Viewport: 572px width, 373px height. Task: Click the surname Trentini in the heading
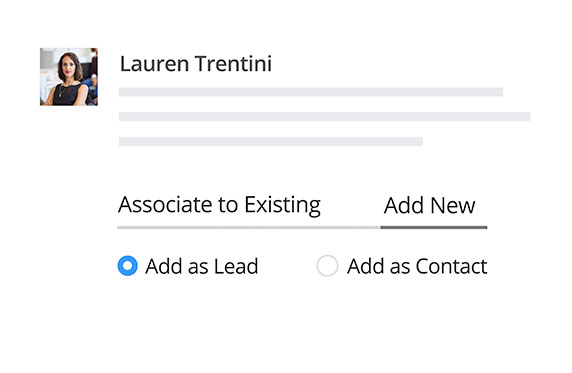tap(233, 64)
